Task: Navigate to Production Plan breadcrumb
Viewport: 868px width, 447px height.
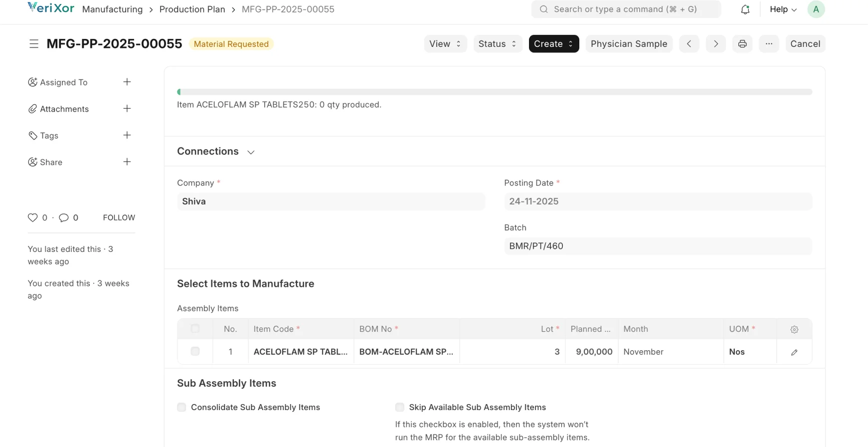Action: 192,9
